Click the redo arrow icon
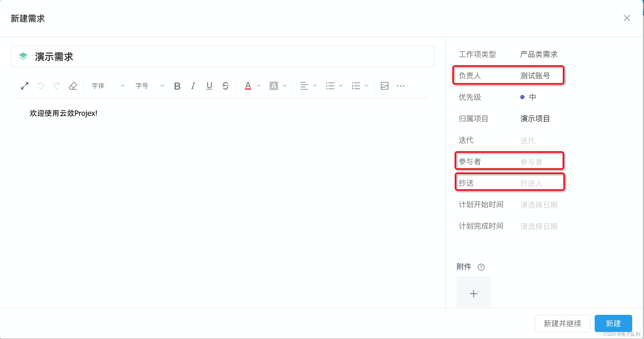This screenshot has height=339, width=644. pyautogui.click(x=57, y=86)
